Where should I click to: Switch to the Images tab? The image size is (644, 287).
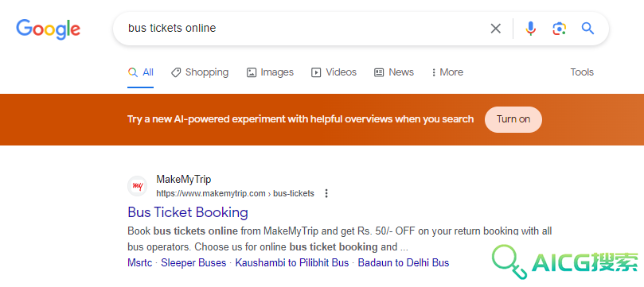pos(270,72)
